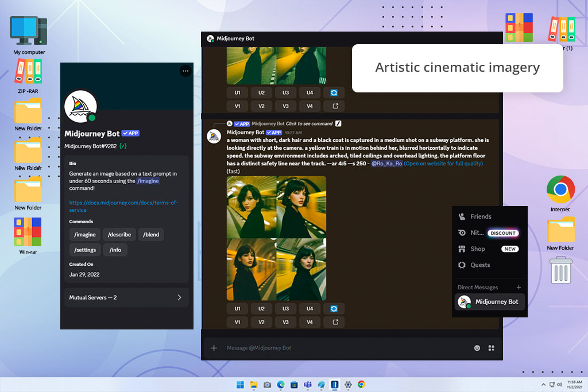Click V4 under the lower image grid
588x392 pixels.
click(310, 323)
